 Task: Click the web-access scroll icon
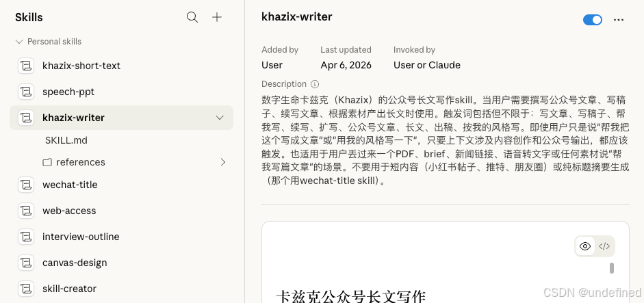pos(26,211)
